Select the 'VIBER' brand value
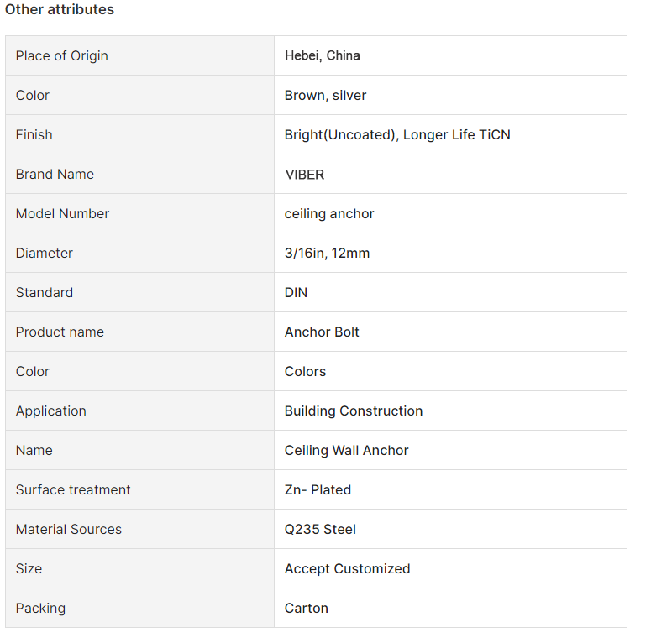This screenshot has height=638, width=672. pos(305,175)
